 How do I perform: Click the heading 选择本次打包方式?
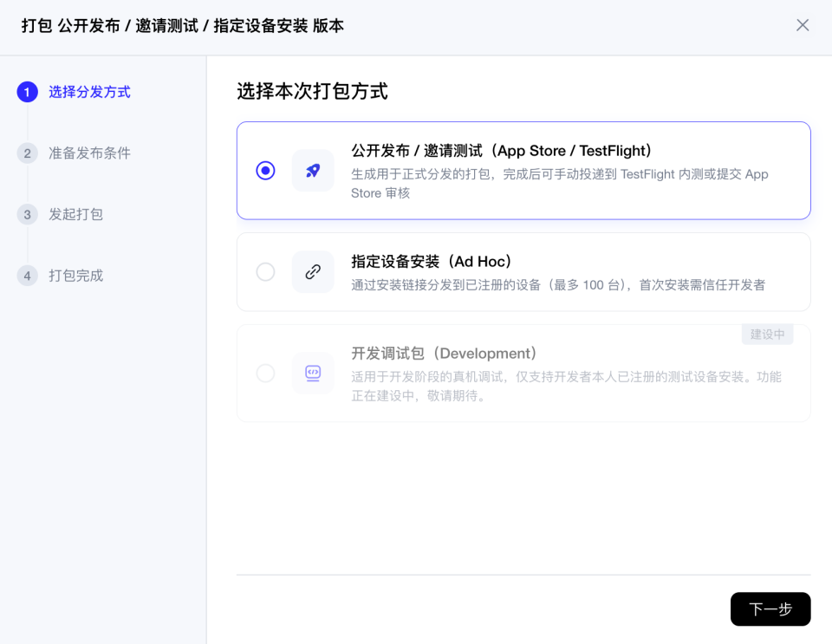click(312, 91)
